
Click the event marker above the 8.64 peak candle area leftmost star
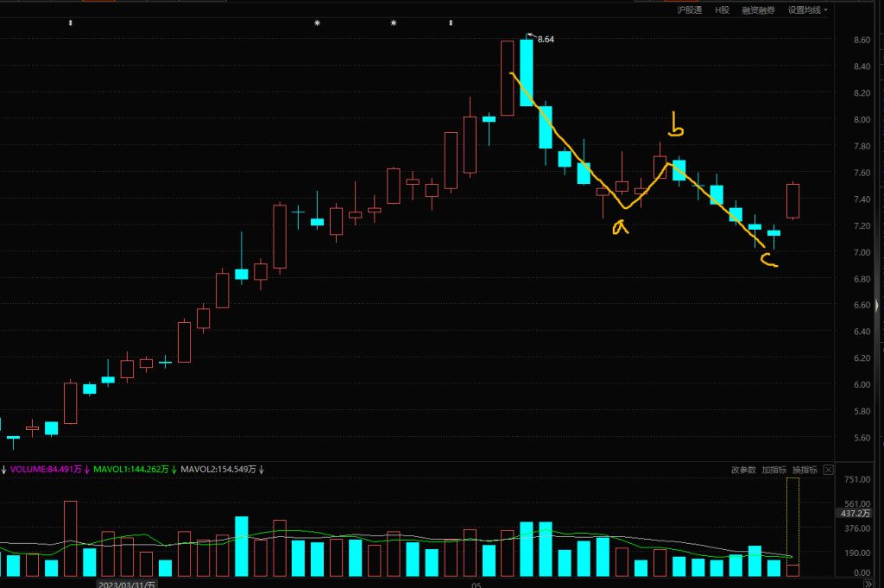318,23
